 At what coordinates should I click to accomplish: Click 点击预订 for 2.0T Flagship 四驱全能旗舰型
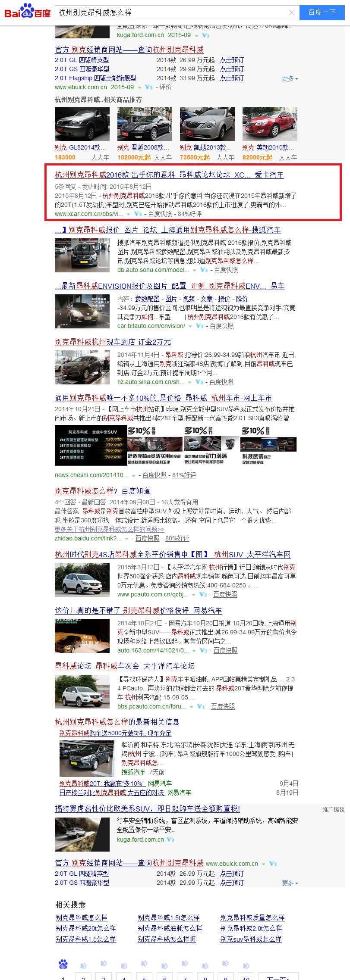click(232, 78)
